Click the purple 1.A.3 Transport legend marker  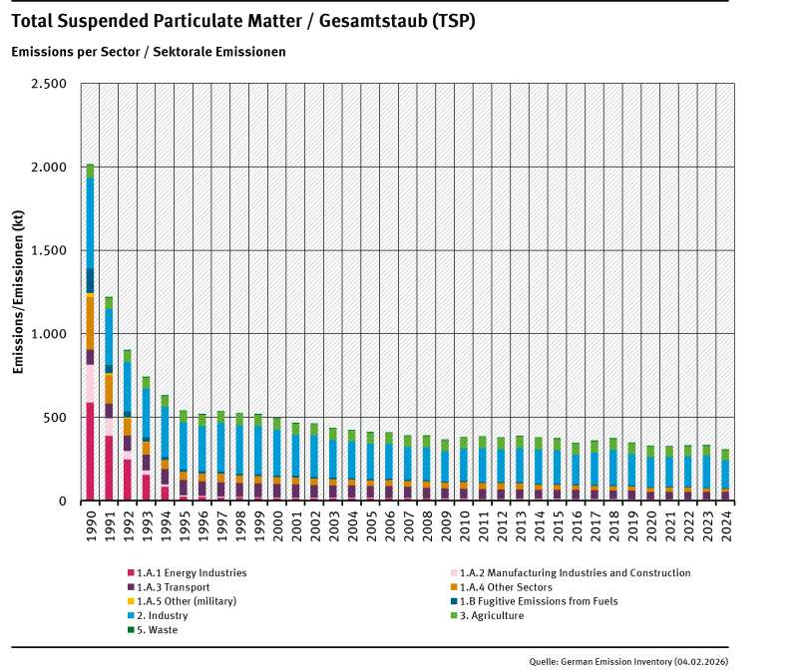tap(130, 587)
